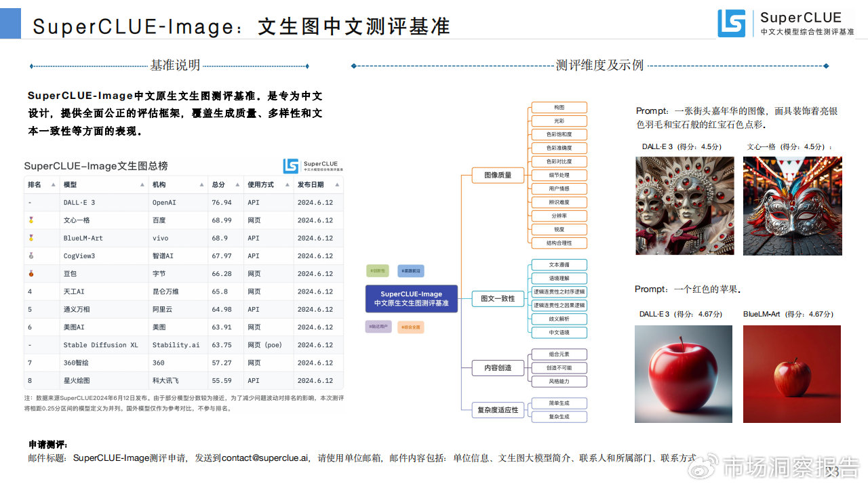868x488 pixels.
Task: Open the BlueLM-Art red apple image
Action: coord(792,374)
